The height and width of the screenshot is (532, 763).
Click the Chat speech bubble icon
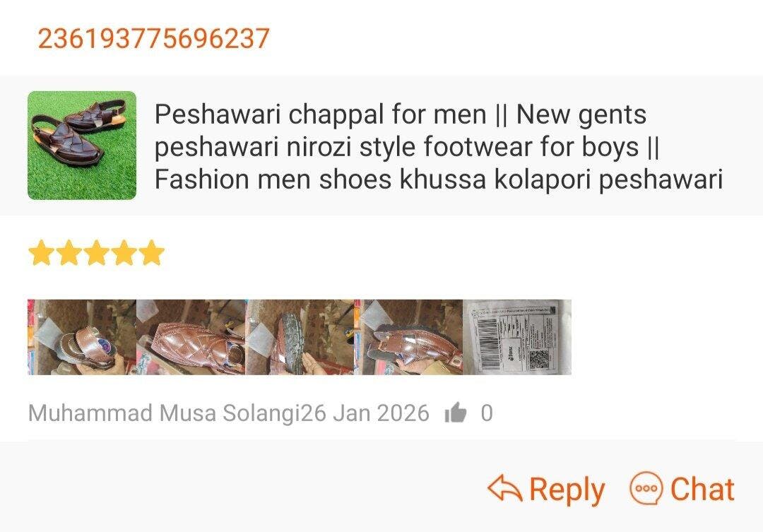pyautogui.click(x=646, y=489)
